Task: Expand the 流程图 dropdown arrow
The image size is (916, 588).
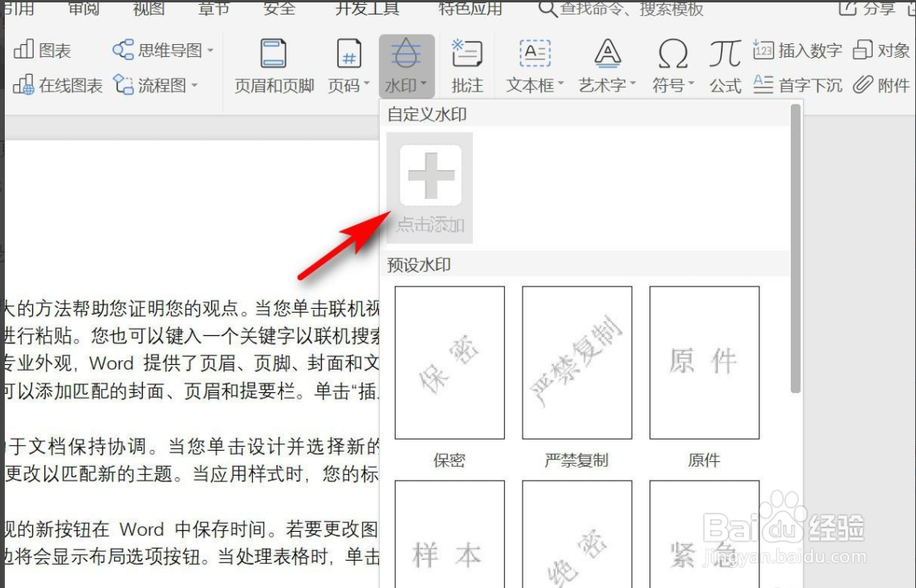Action: tap(194, 85)
